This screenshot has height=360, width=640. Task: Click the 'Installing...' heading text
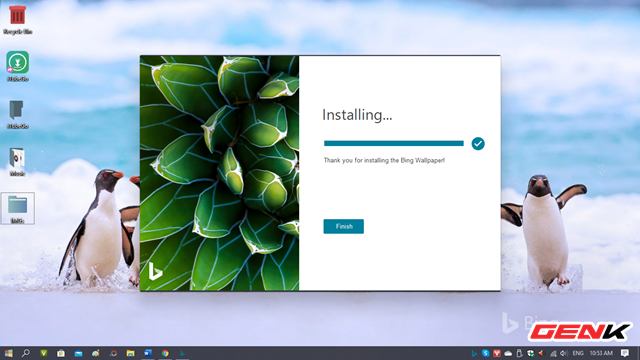357,115
